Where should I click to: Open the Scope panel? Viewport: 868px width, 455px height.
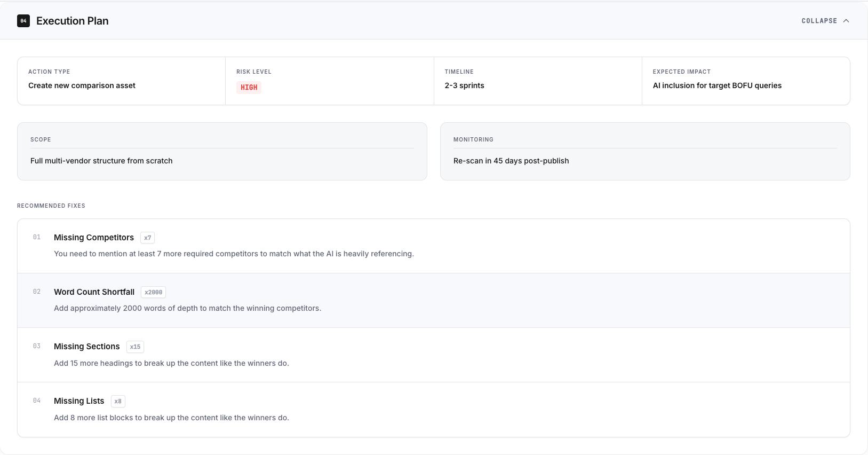222,151
